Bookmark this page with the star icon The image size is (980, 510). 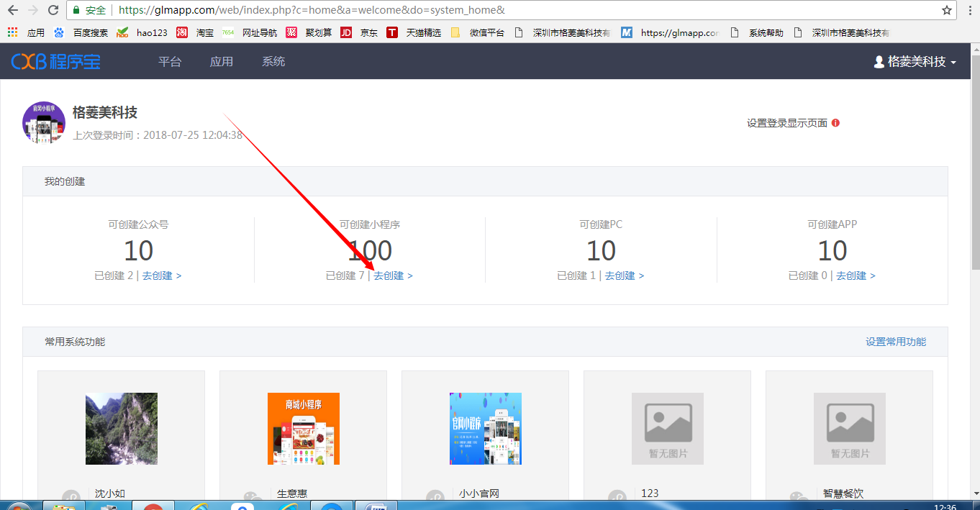(947, 10)
